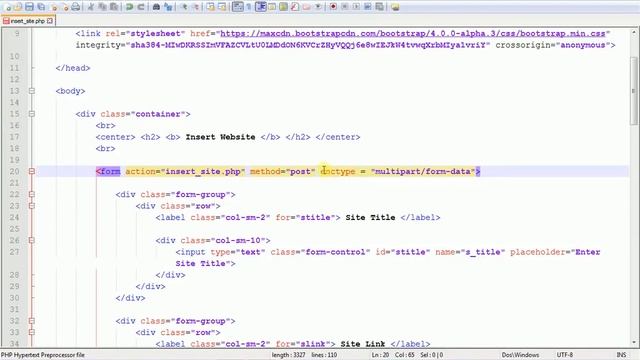Collapse col-sm-10 div fold at line 26

pyautogui.click(x=31, y=240)
